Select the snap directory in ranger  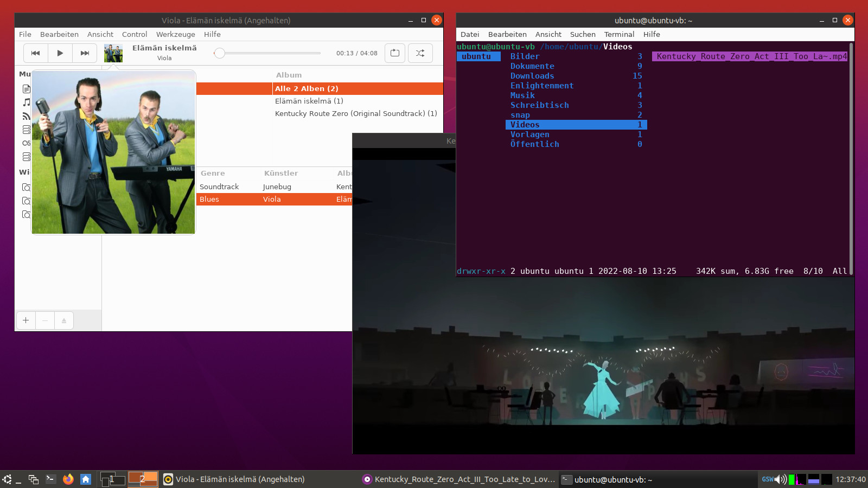576,115
